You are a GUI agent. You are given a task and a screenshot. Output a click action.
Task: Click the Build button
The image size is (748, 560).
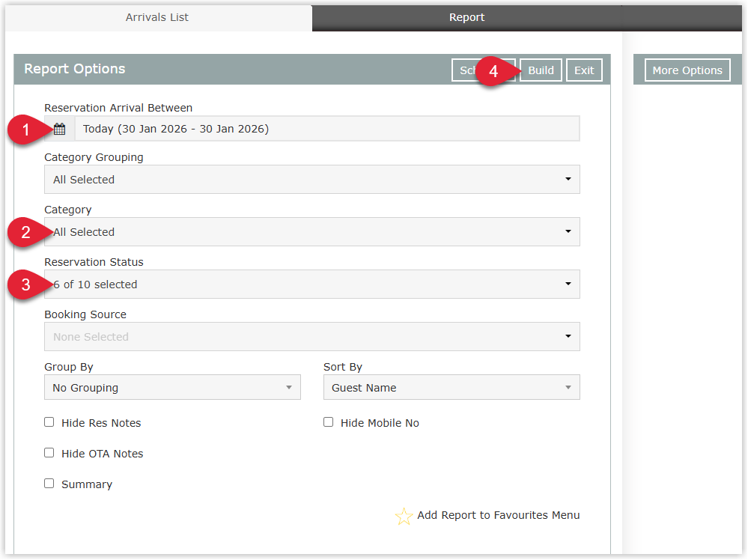point(541,70)
